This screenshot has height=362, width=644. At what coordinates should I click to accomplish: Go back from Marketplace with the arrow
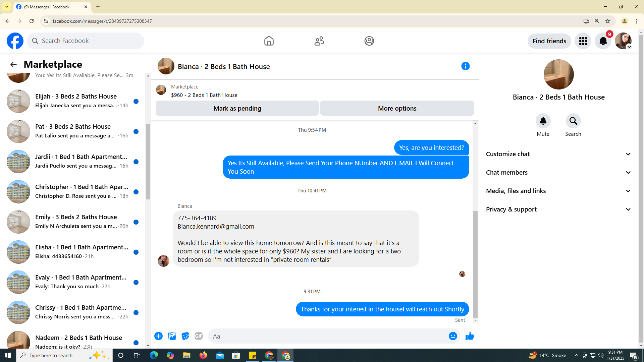tap(13, 64)
